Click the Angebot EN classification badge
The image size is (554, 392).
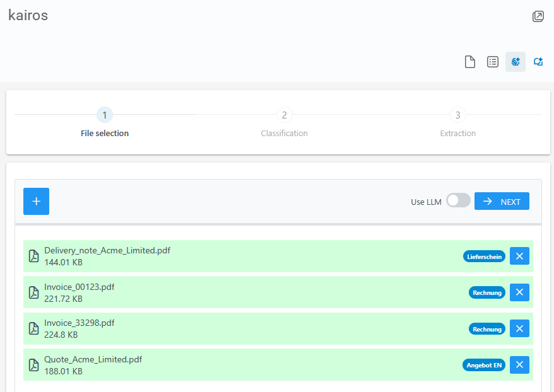pos(484,365)
